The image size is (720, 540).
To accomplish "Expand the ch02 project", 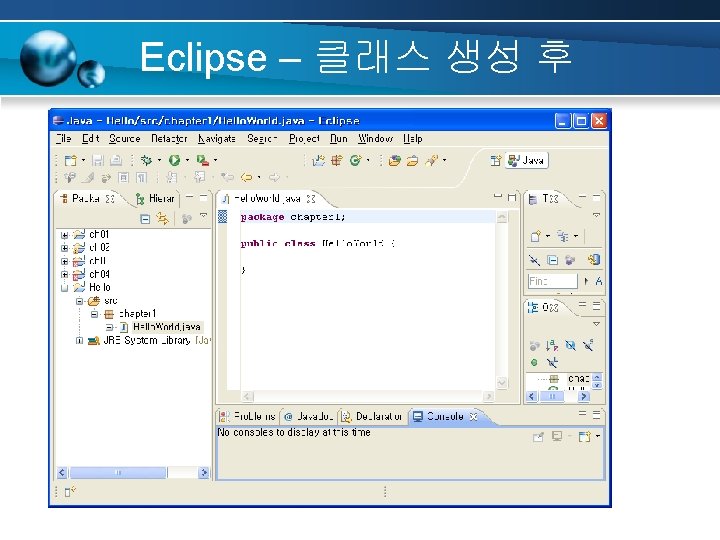I will (64, 248).
